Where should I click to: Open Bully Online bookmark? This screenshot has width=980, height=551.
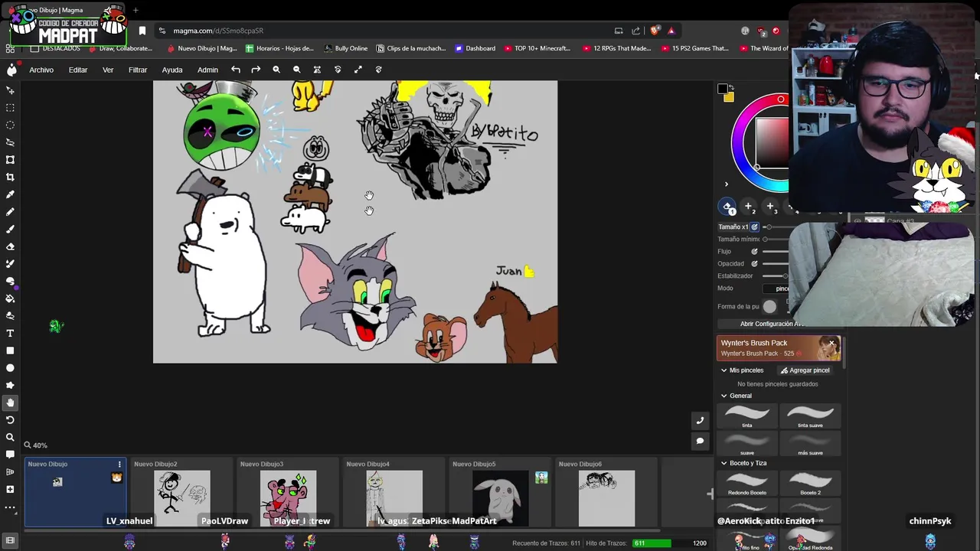point(345,48)
